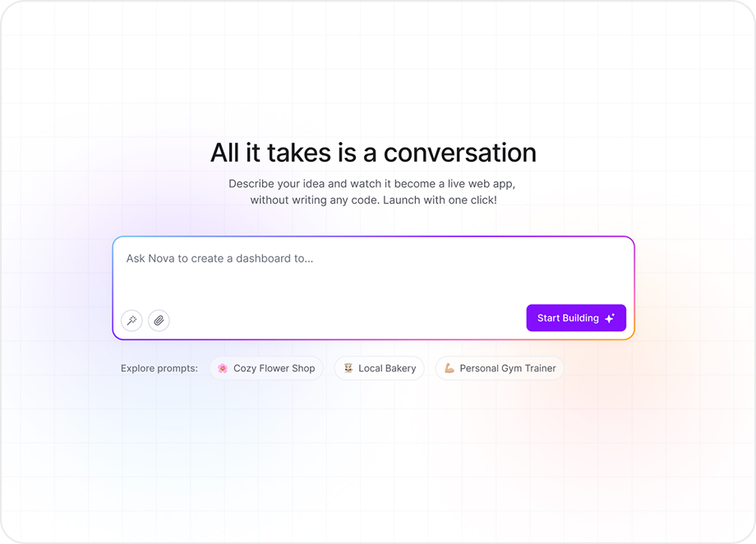Click the 'All it takes is a conversation' heading

click(373, 153)
